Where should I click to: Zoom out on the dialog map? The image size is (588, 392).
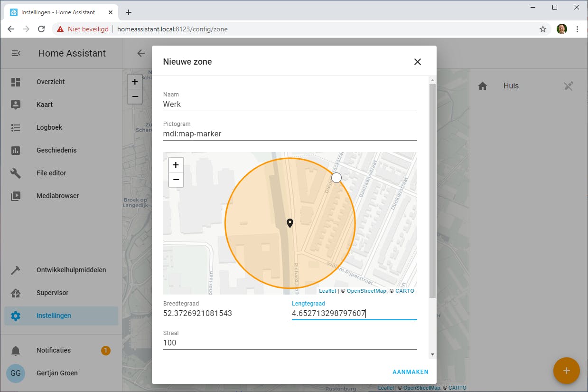coord(176,180)
